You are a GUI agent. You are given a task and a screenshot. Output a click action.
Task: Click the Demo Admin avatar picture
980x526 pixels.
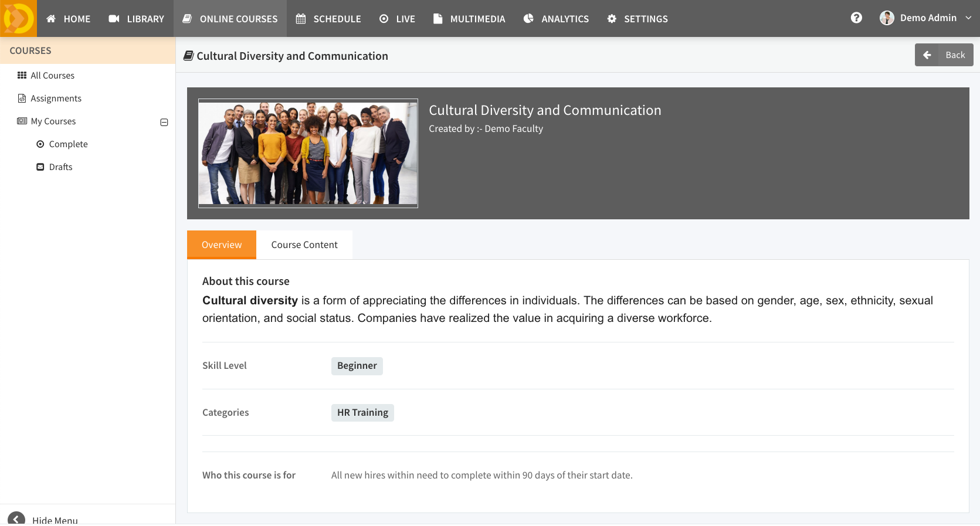pos(886,18)
